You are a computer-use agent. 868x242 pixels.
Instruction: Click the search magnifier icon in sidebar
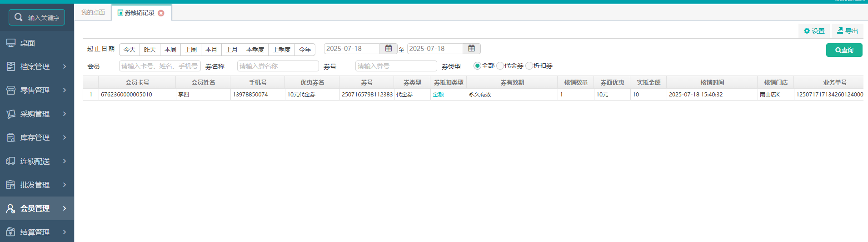click(19, 17)
